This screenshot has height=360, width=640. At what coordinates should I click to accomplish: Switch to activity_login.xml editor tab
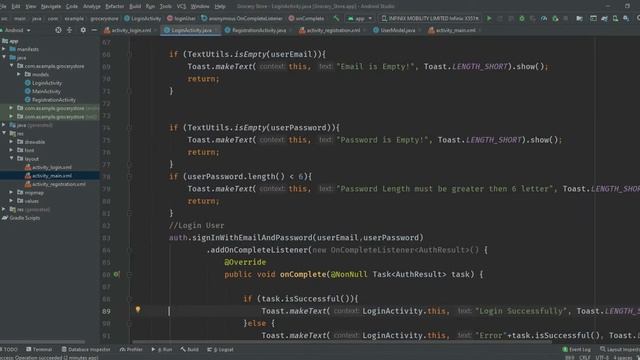[x=131, y=30]
